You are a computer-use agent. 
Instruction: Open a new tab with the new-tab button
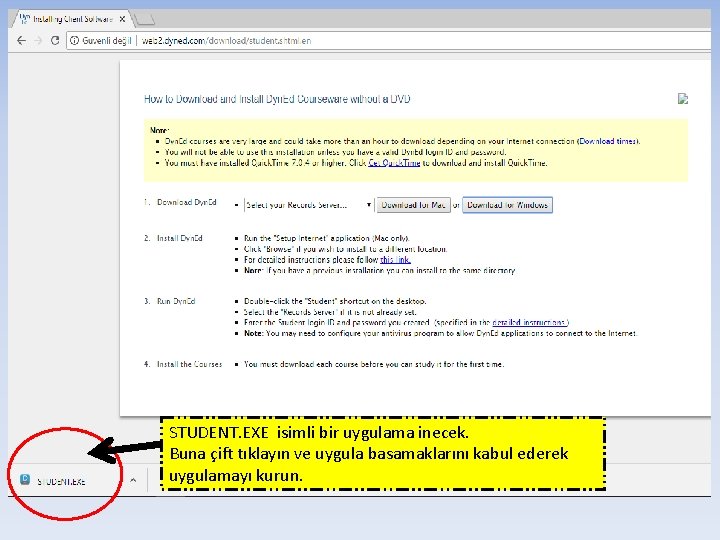coord(145,19)
